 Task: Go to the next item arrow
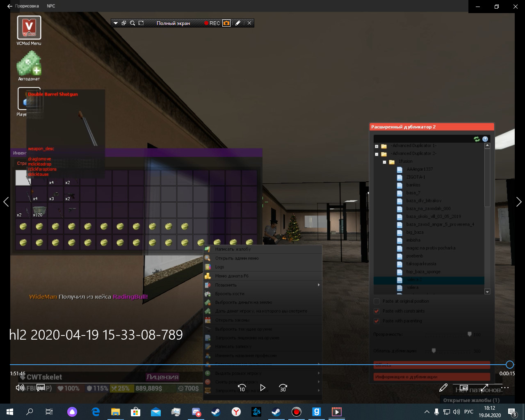point(518,202)
